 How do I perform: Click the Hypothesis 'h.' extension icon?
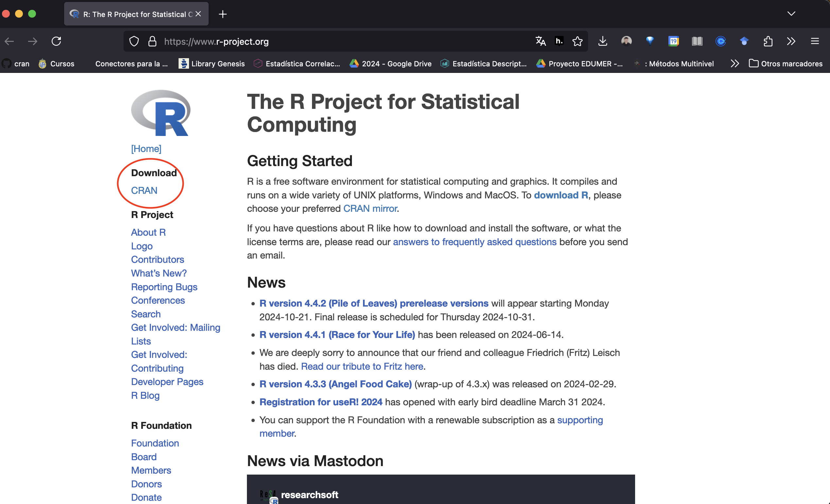[x=559, y=42]
